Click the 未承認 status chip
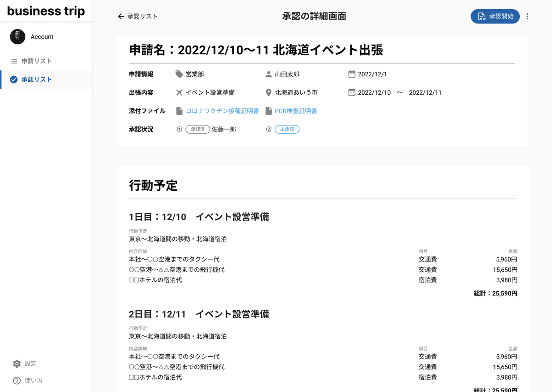Screen dimensions: 552x392 click(287, 130)
